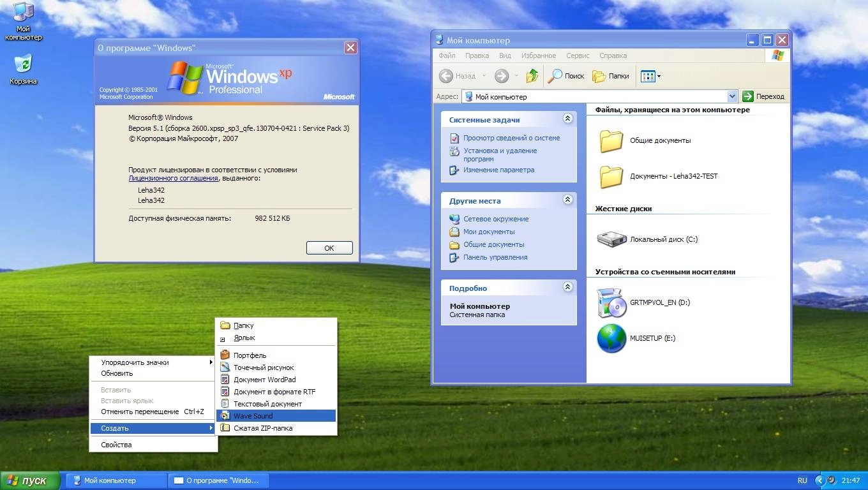Choose Портфель in the Create submenu

[x=276, y=355]
